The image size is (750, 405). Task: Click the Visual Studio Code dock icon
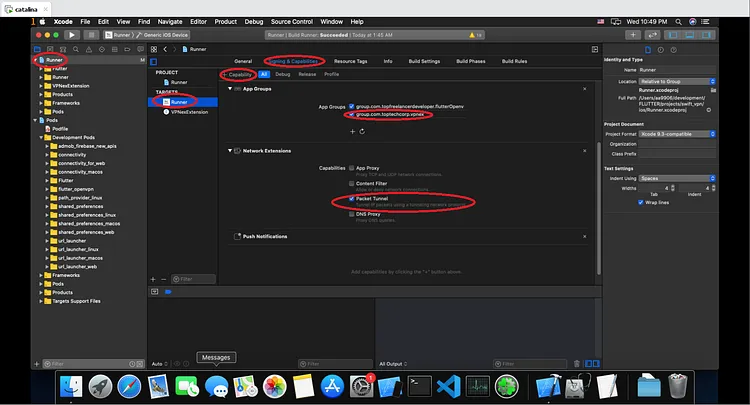[448, 386]
